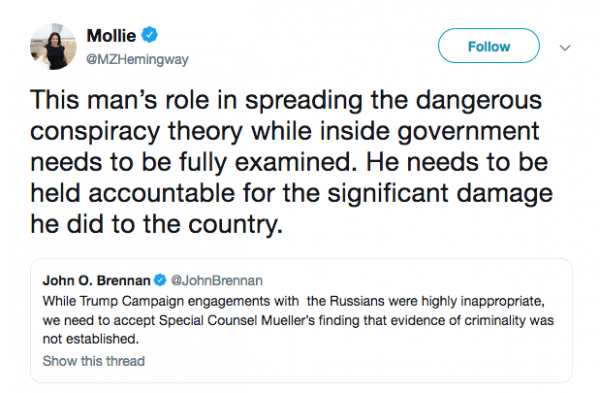Click the quoted line starting "While Trump Campaign"

click(x=293, y=301)
